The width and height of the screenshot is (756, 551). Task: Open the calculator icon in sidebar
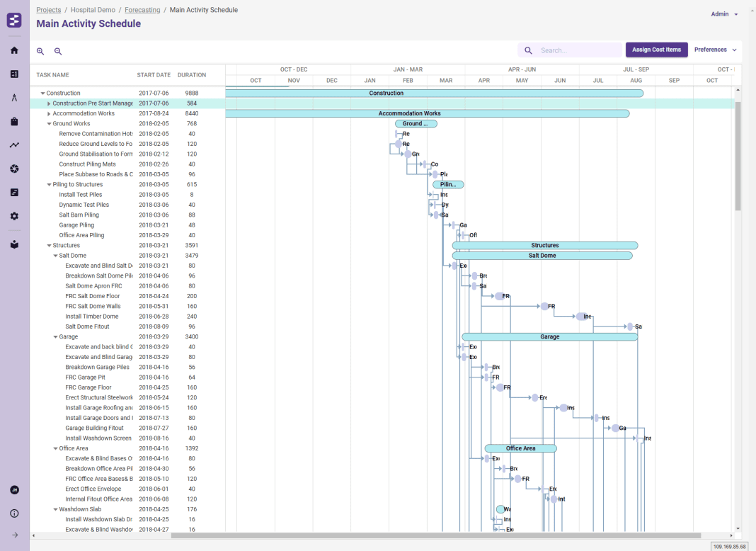click(14, 74)
